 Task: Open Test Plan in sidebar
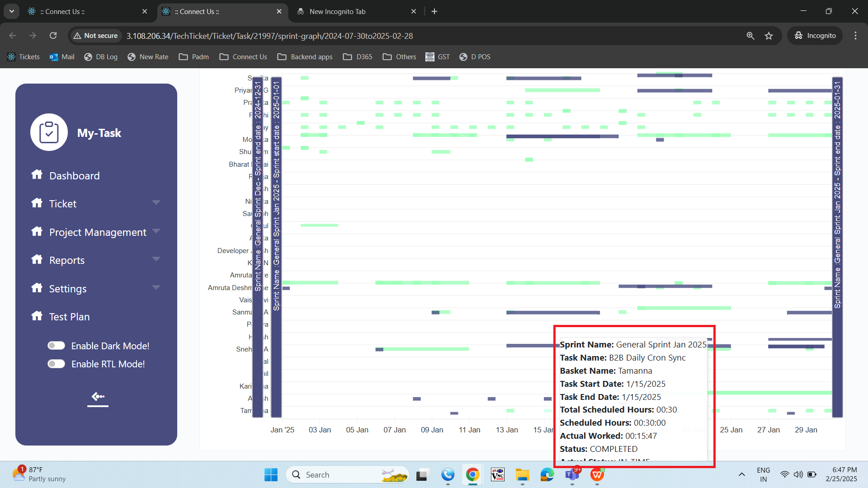pyautogui.click(x=69, y=317)
